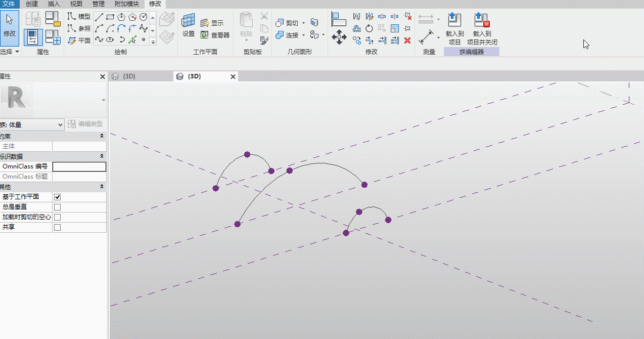Viewport: 644px width, 339px height.
Task: Select the Move tool in 修改 panel
Action: [x=339, y=37]
